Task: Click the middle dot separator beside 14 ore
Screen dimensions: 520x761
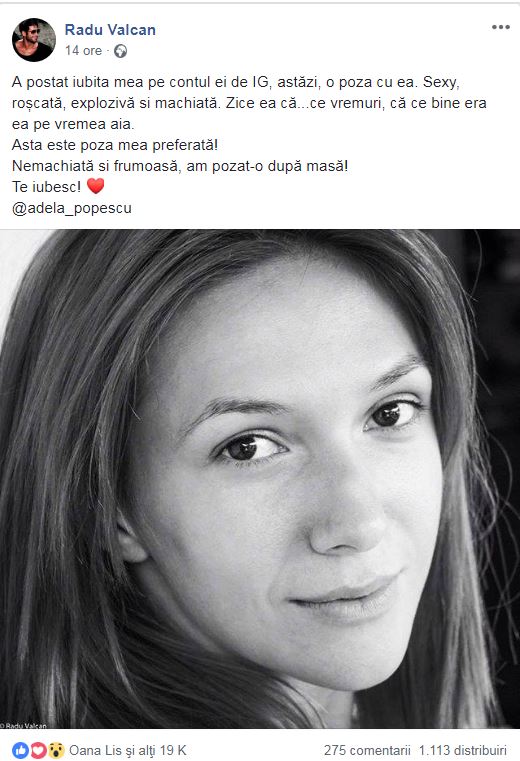Action: (x=108, y=51)
